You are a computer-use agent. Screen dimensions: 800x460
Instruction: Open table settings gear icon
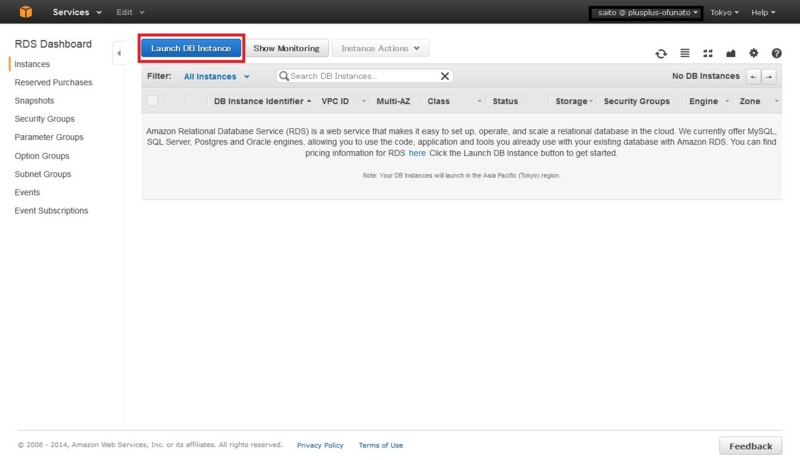754,53
